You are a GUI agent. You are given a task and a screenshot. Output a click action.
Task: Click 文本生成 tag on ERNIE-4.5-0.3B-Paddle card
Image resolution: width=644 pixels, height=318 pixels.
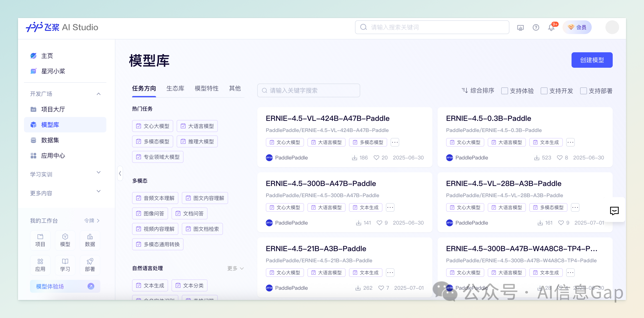point(546,142)
